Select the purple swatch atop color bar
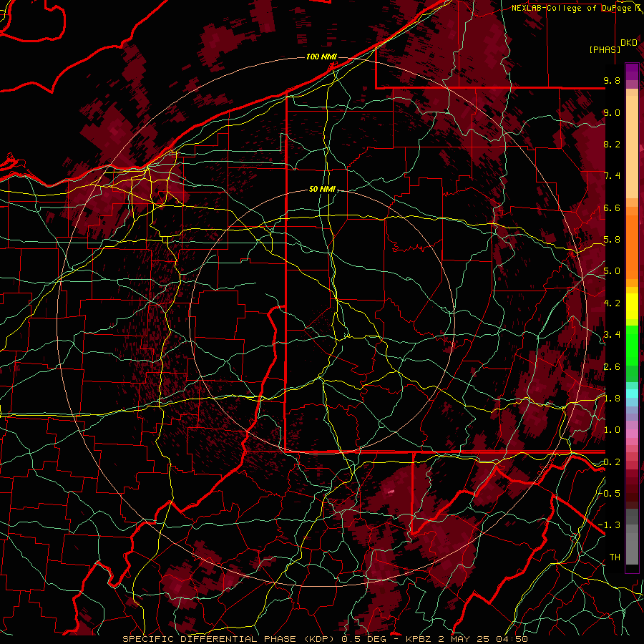The height and width of the screenshot is (644, 644). [x=632, y=72]
